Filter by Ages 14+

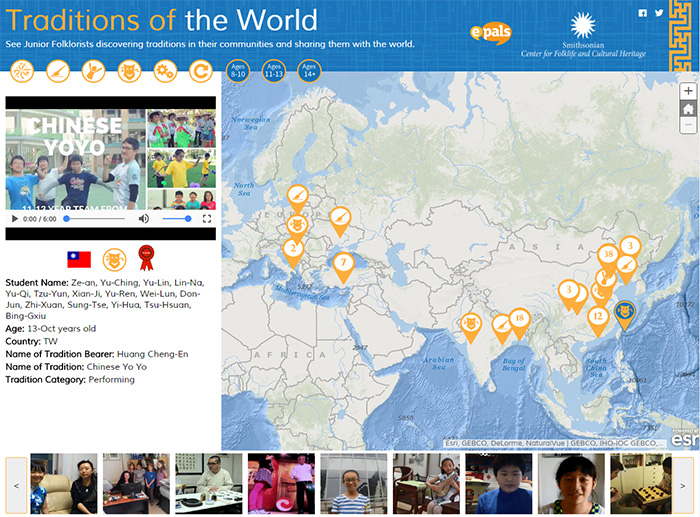309,71
